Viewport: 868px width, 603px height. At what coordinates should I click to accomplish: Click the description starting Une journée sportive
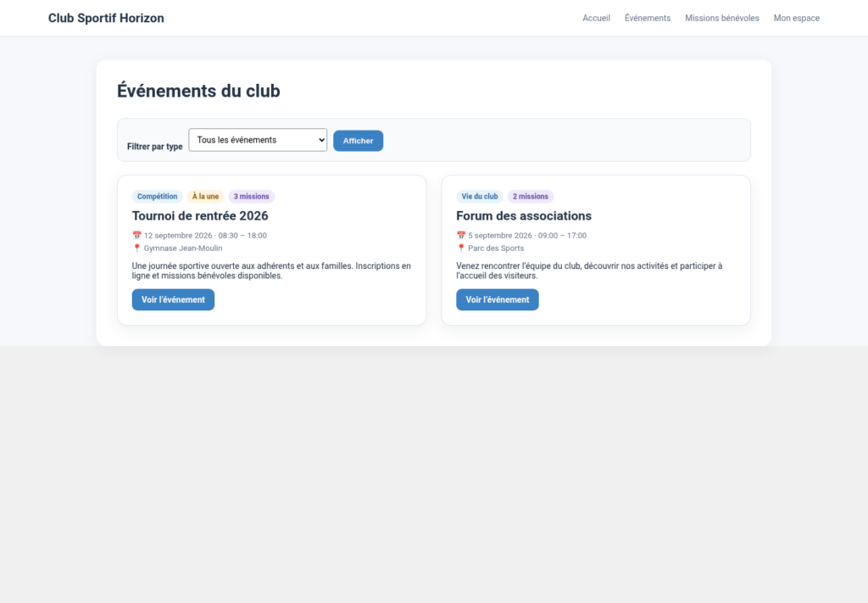click(271, 271)
